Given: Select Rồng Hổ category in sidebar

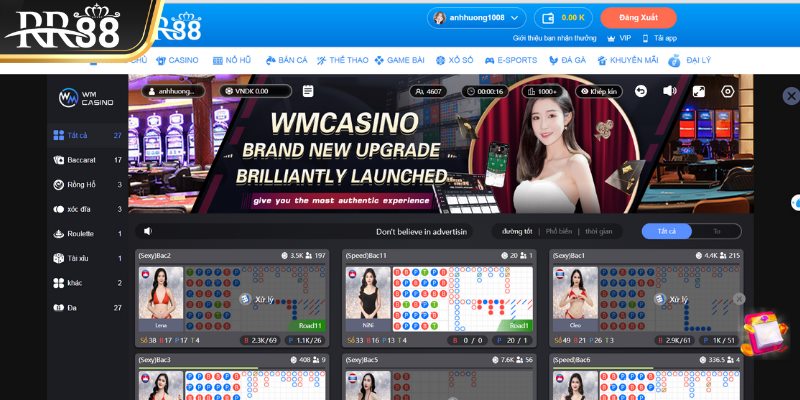Looking at the screenshot, I should pos(87,185).
